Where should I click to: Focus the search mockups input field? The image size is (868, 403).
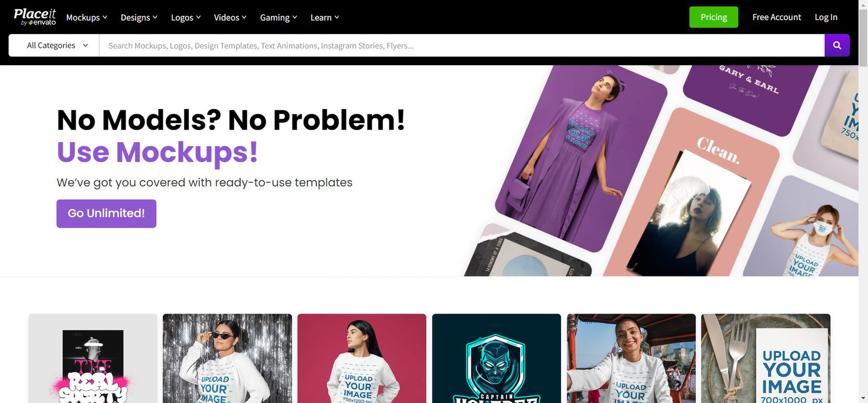pos(462,46)
